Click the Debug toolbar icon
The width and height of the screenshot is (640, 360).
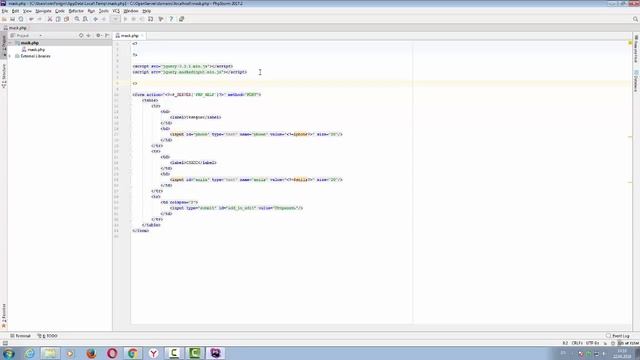click(x=133, y=19)
